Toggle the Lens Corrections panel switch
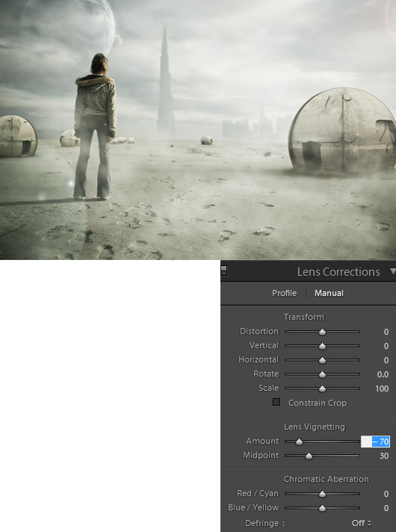Screen dimensions: 396x532 (223, 270)
